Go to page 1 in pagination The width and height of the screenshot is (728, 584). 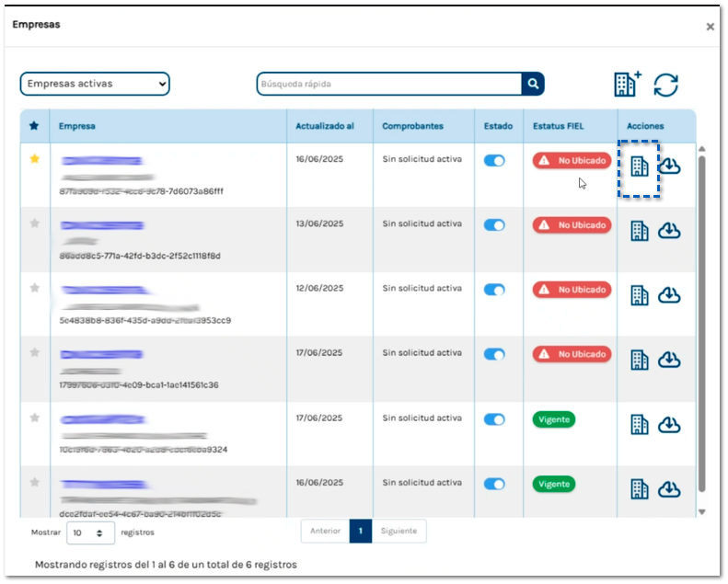[x=361, y=531]
